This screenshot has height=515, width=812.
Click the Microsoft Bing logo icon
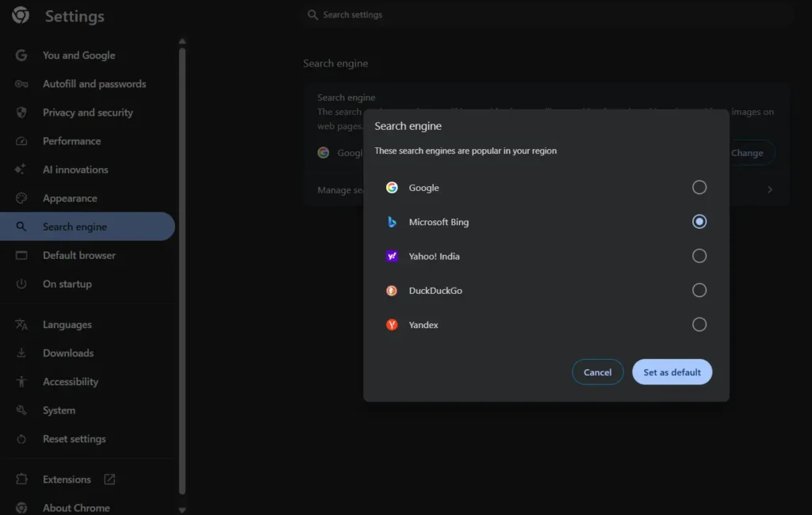[392, 222]
